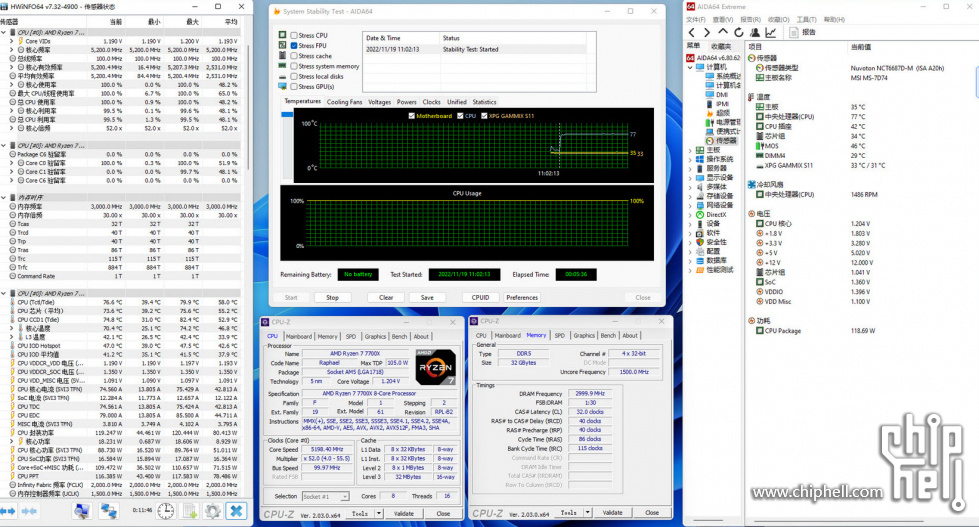Click the logging sheet-plus icon in HWiNFO

point(190,511)
